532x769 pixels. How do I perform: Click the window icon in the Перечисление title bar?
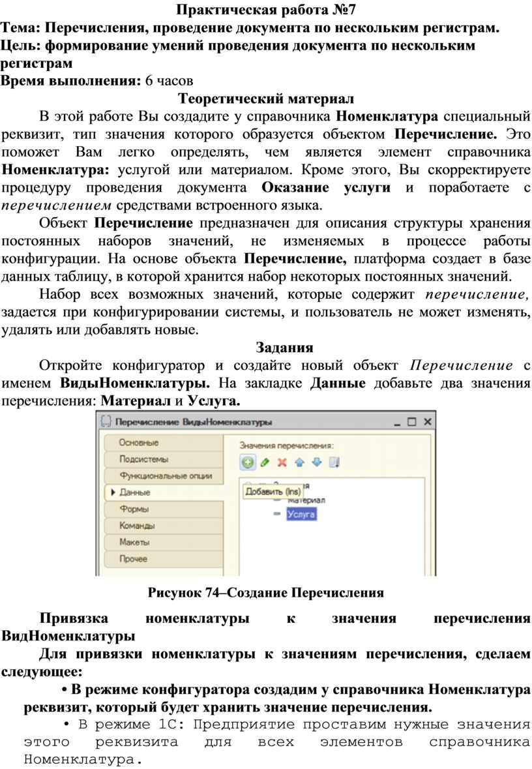click(106, 421)
